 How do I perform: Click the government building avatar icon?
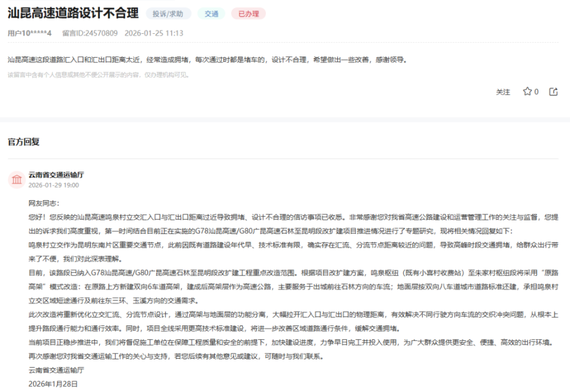(17, 179)
